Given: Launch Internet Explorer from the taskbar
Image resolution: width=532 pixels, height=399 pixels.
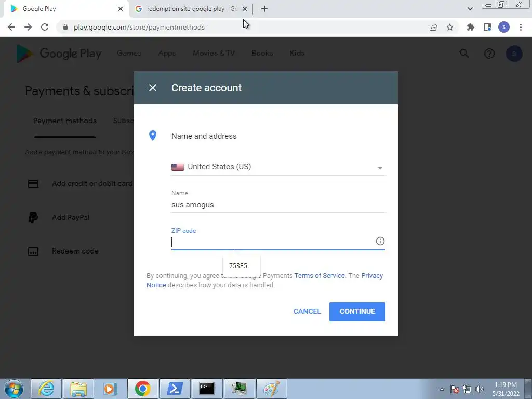Looking at the screenshot, I should (46, 389).
